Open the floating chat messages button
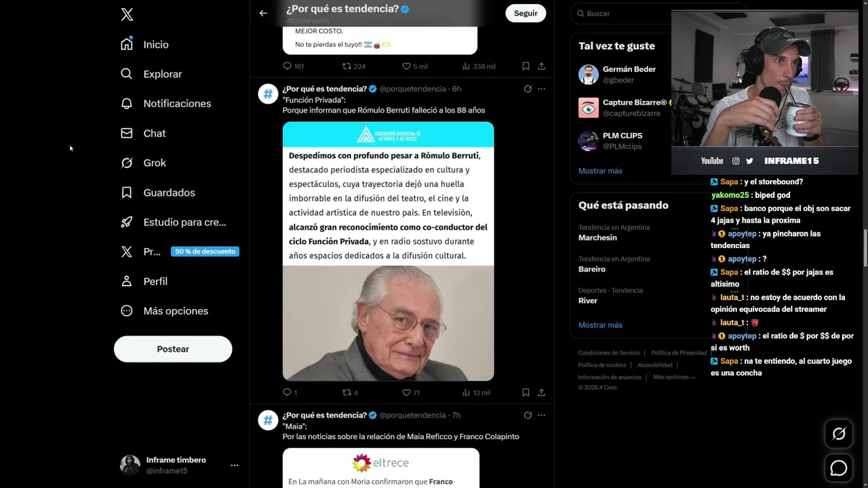Viewport: 868px width, 488px height. 839,468
